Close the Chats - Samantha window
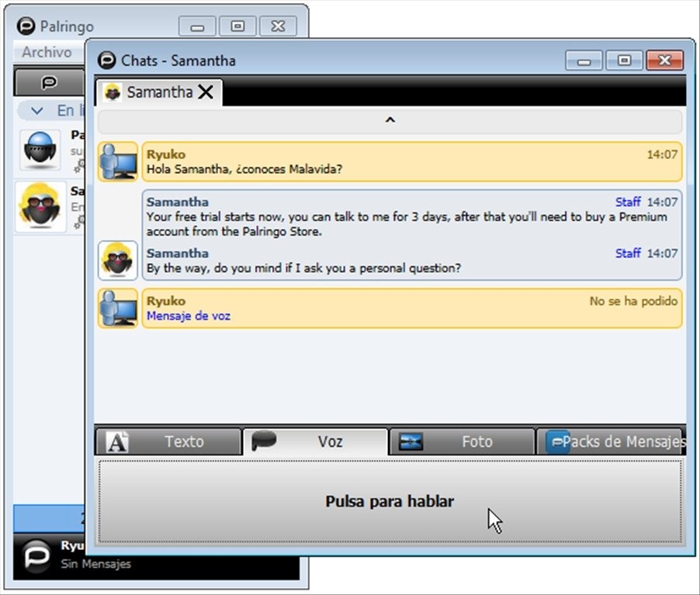The image size is (700, 595). (665, 61)
